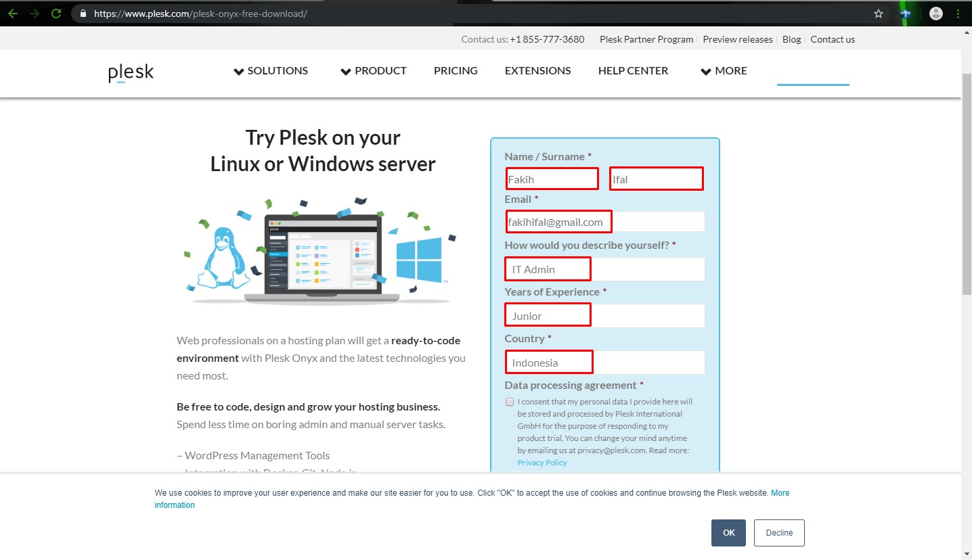The width and height of the screenshot is (972, 560).
Task: Click the More information cookie link
Action: pyautogui.click(x=780, y=493)
